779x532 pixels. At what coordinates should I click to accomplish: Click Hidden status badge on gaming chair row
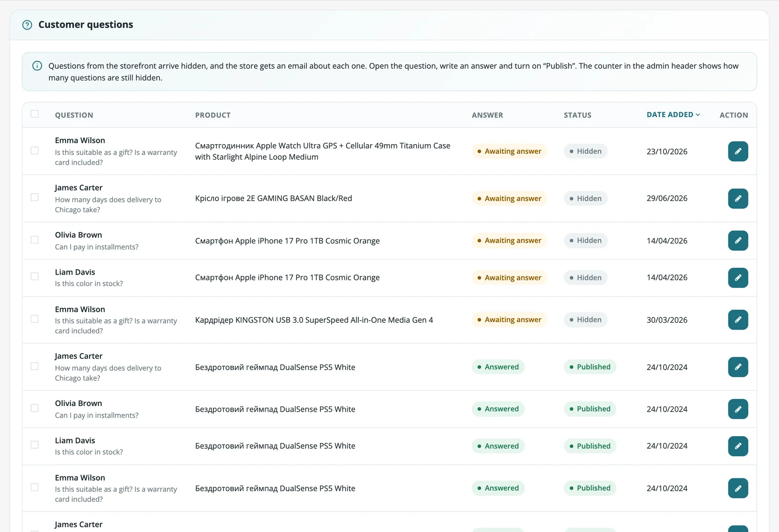point(585,199)
